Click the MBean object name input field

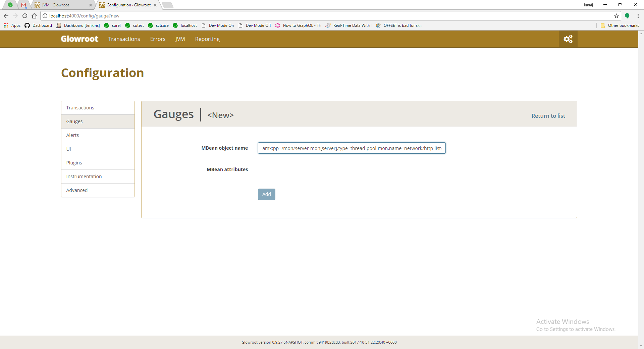click(352, 148)
